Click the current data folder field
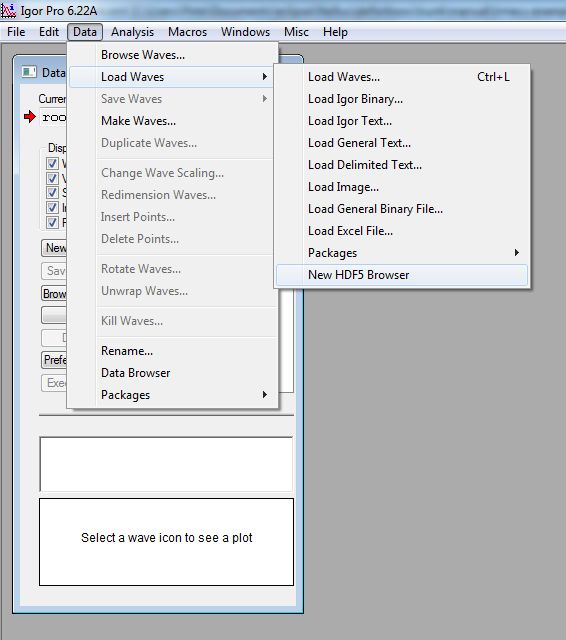Screen dimensions: 566x640 click(53, 118)
